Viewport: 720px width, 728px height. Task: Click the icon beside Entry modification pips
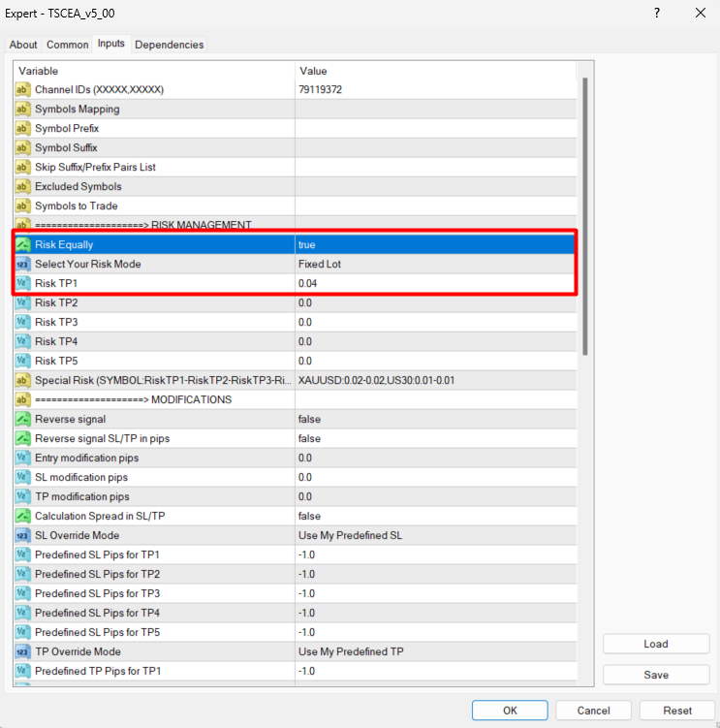point(23,458)
